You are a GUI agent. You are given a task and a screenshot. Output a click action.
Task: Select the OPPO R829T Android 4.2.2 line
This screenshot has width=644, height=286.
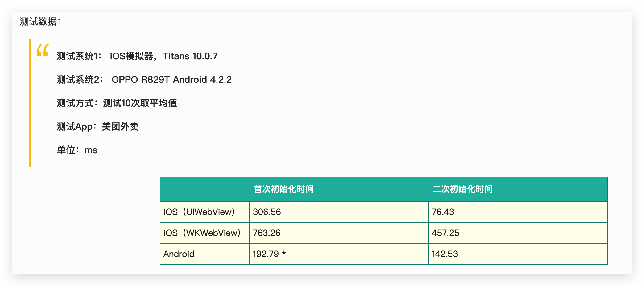click(x=144, y=80)
